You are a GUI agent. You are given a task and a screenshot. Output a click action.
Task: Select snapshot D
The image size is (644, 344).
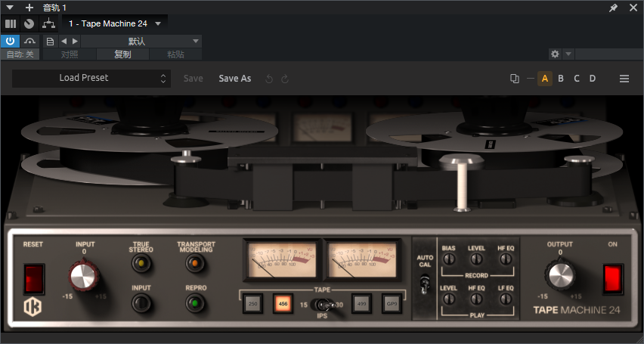click(593, 79)
